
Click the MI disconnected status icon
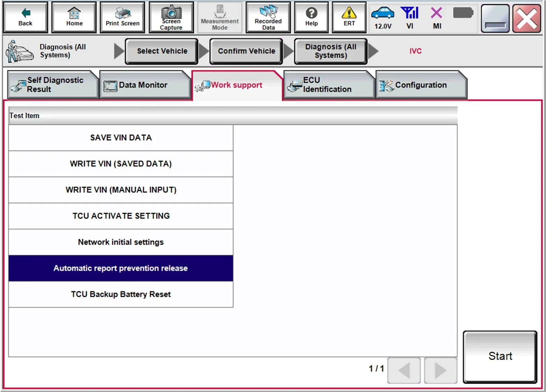click(436, 17)
